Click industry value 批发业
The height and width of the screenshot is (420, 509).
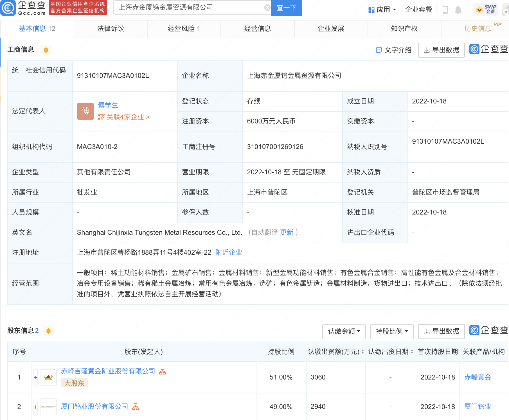point(87,192)
